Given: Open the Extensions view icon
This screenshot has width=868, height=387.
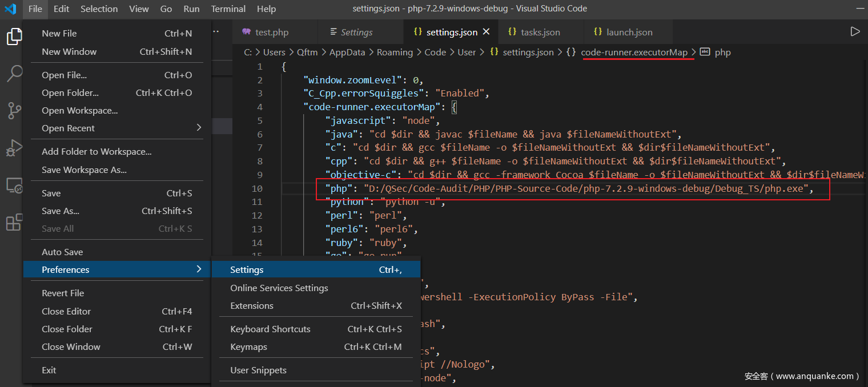Looking at the screenshot, I should (14, 223).
